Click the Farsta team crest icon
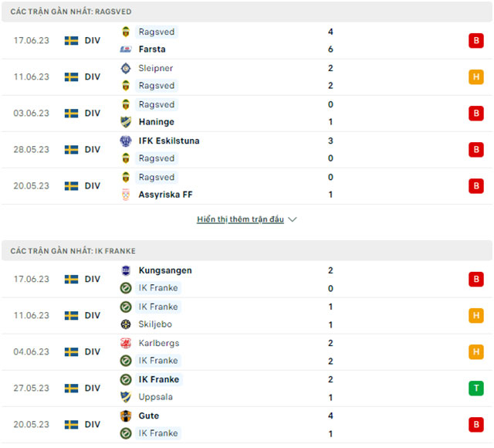The width and height of the screenshot is (494, 448). [x=126, y=49]
